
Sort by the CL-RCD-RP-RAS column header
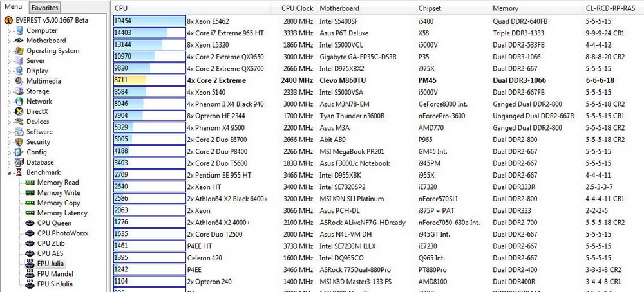pos(614,8)
